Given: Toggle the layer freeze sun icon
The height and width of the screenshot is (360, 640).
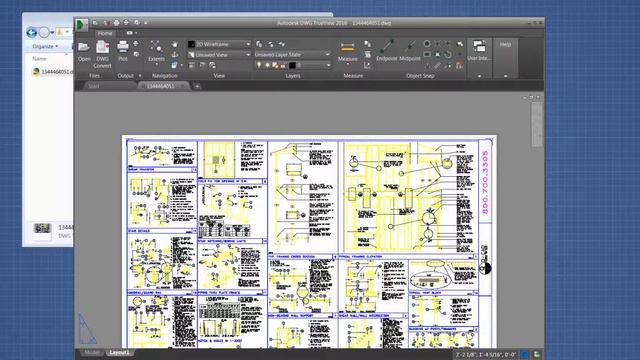Looking at the screenshot, I should click(267, 65).
